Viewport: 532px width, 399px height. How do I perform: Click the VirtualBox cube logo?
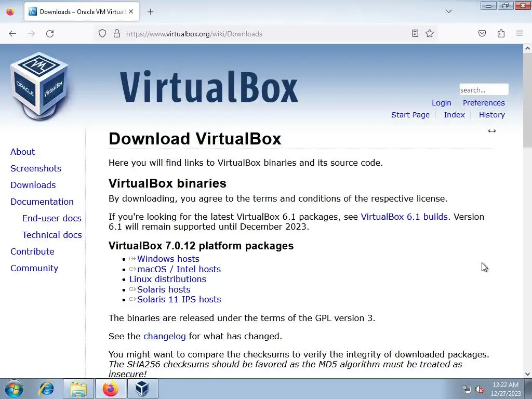click(x=39, y=86)
